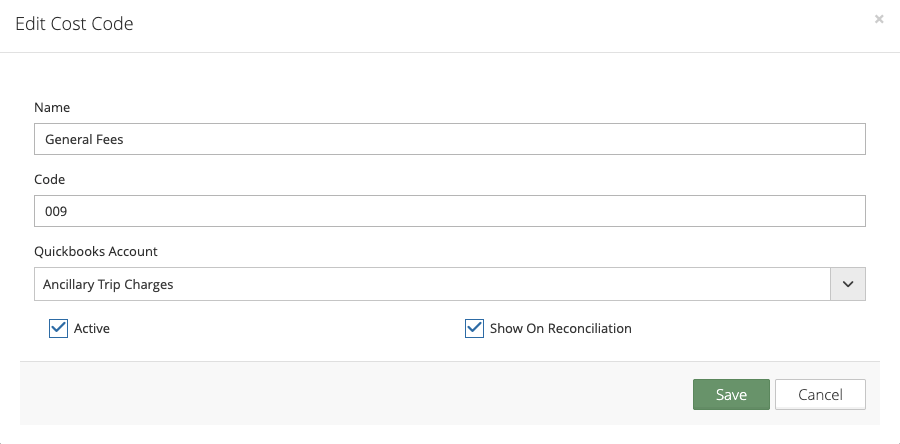Focus the Name input field
Image resolution: width=900 pixels, height=444 pixels.
[449, 140]
